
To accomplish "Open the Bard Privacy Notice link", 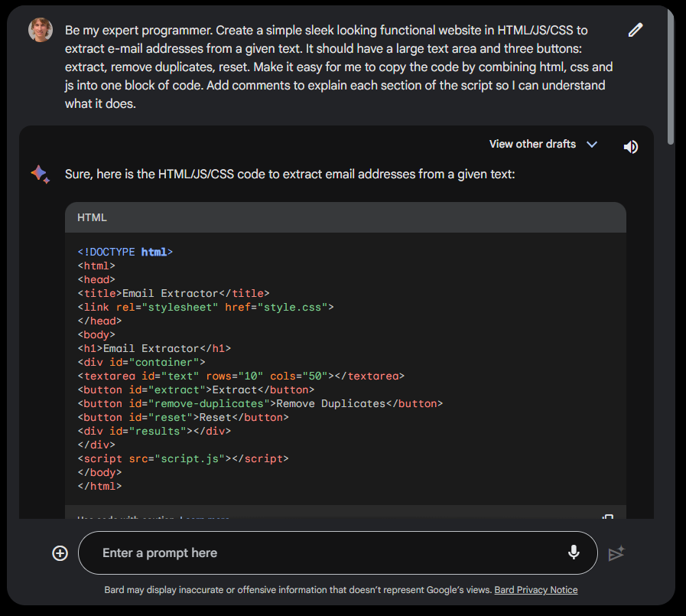I will click(x=536, y=590).
